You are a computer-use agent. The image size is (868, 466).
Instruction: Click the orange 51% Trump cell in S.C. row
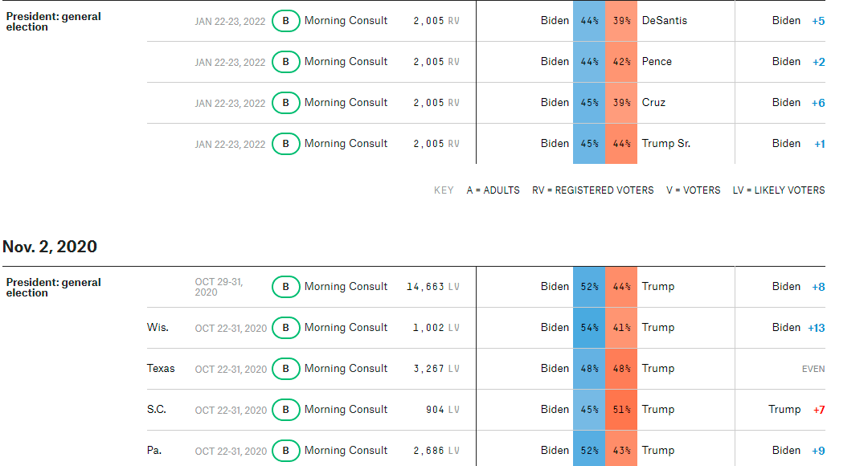621,410
